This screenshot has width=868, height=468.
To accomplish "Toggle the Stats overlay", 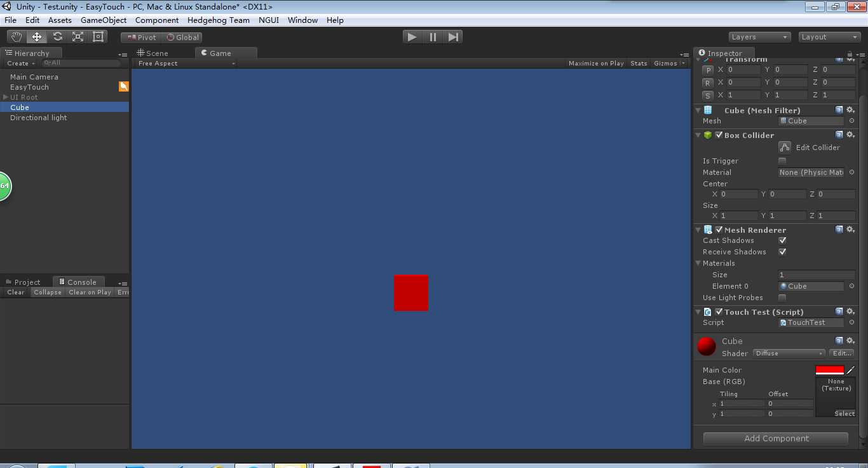I will (x=639, y=63).
